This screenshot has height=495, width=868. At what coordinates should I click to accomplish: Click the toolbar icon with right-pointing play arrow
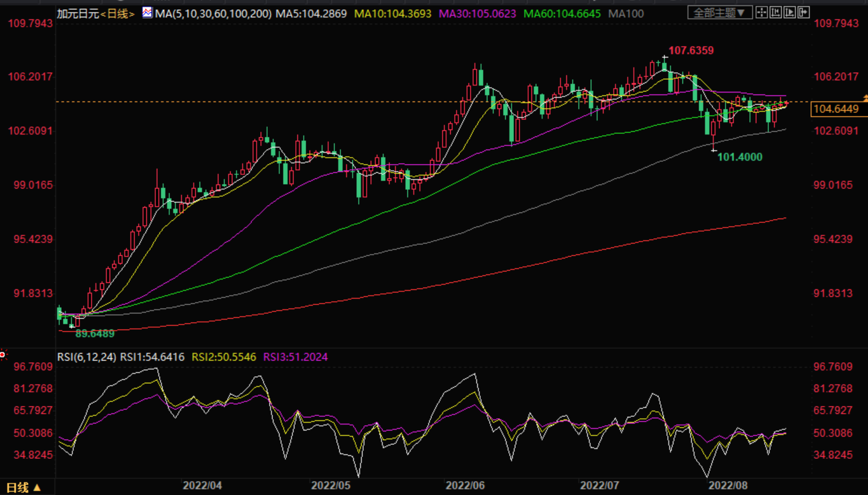tap(789, 12)
